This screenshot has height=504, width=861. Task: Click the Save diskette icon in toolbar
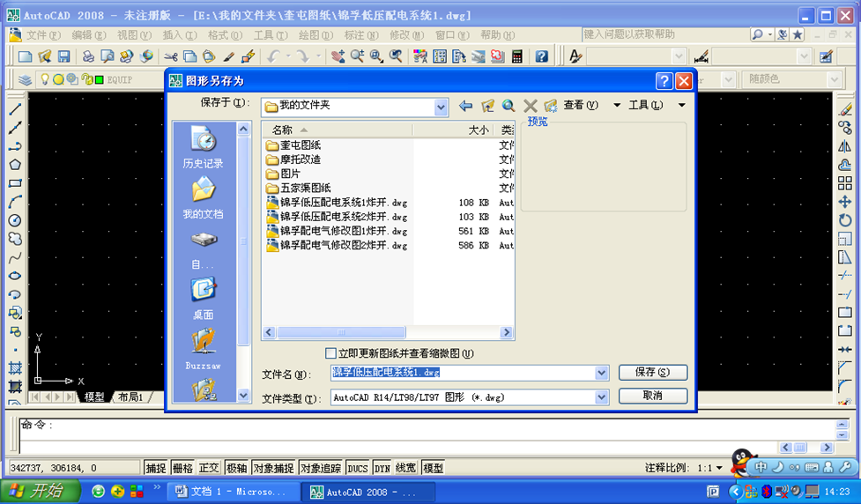click(x=63, y=56)
